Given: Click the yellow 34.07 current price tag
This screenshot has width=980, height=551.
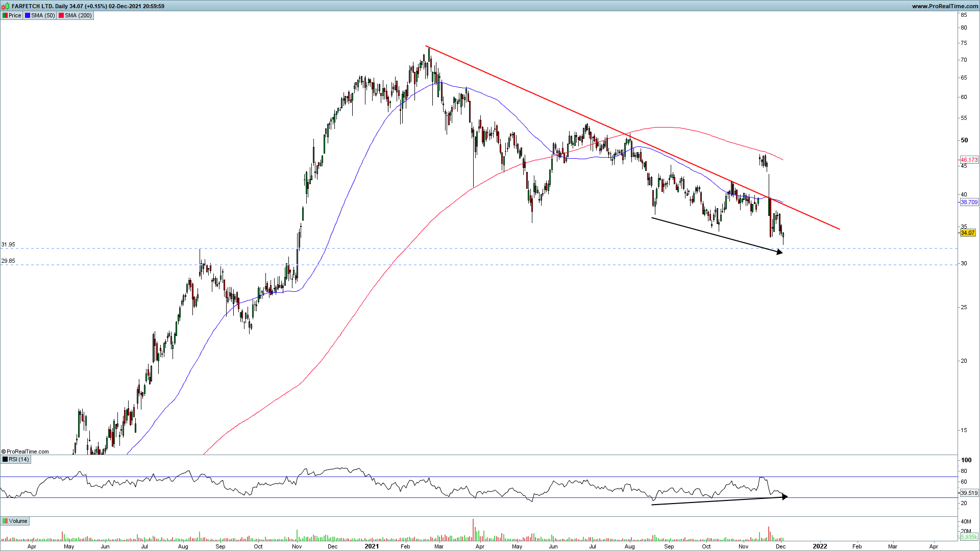Looking at the screenshot, I should coord(967,233).
